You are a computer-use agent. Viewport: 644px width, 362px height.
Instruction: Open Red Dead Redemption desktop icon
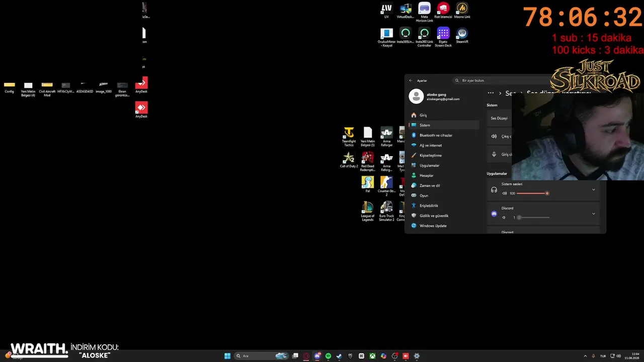[x=367, y=162]
